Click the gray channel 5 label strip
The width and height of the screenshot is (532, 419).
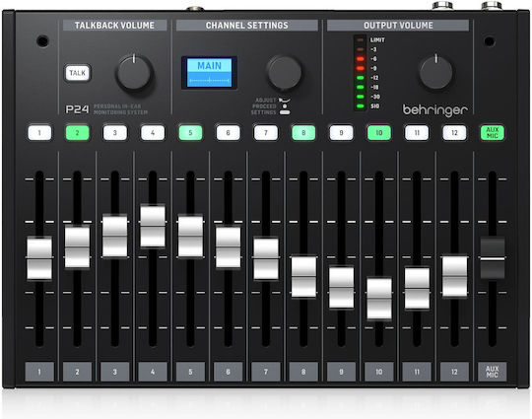pyautogui.click(x=190, y=372)
